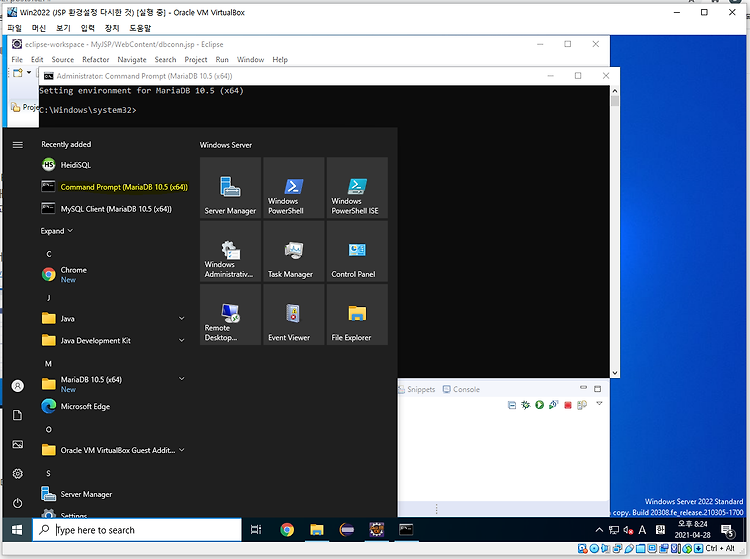Launch the Windows PowerShell tile
The height and width of the screenshot is (559, 750).
tap(294, 188)
